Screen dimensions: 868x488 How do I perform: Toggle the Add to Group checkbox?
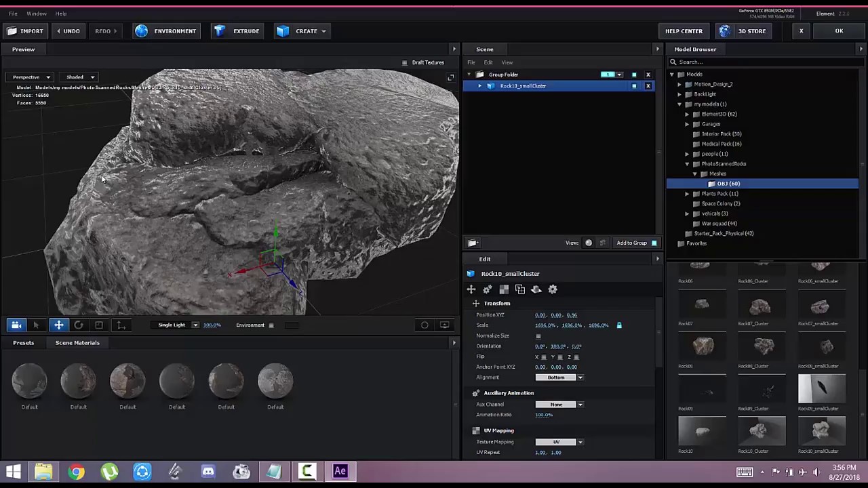654,243
